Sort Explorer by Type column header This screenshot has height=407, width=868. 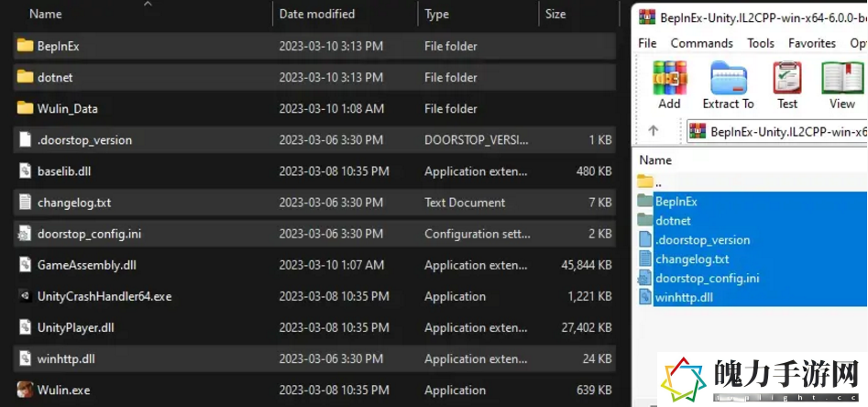point(436,15)
